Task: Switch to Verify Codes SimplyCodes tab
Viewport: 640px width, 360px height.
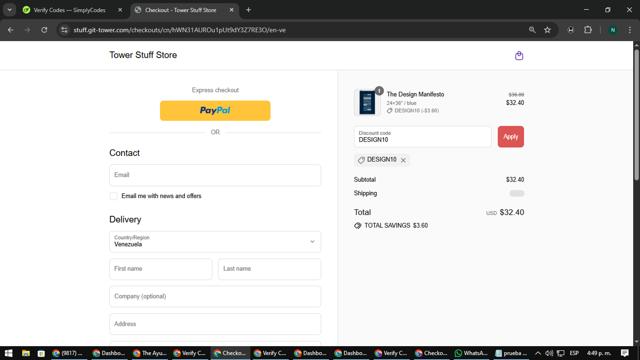Action: pos(69,10)
